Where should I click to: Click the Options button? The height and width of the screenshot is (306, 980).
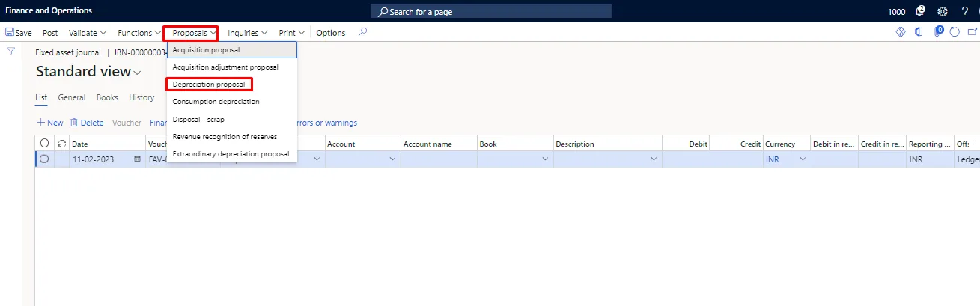331,33
